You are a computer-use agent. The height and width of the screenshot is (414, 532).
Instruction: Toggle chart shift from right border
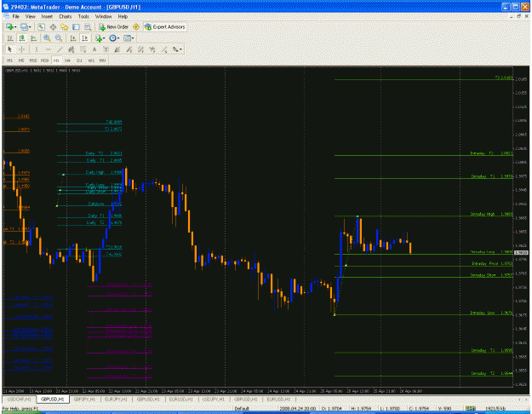pos(84,38)
